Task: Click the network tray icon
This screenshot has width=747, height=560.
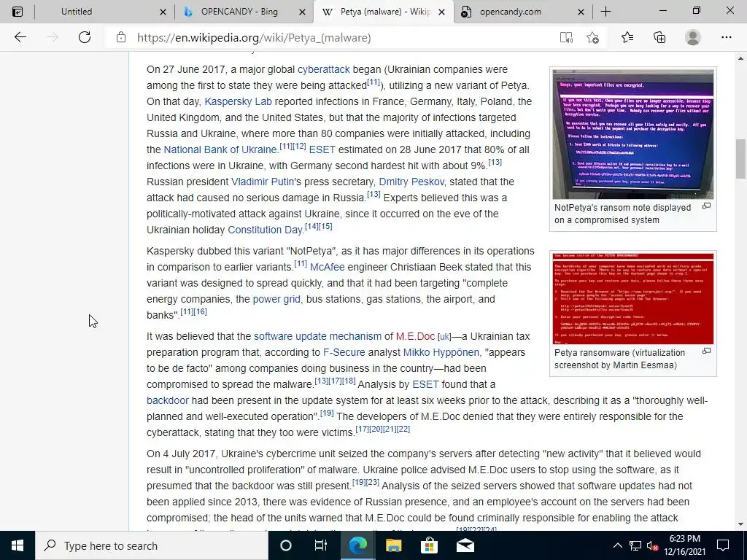Action: tap(635, 545)
